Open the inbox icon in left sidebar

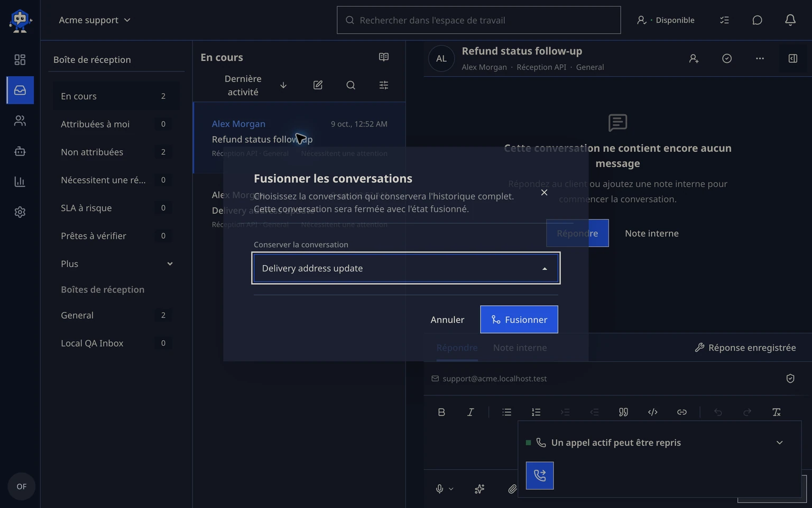(x=20, y=90)
